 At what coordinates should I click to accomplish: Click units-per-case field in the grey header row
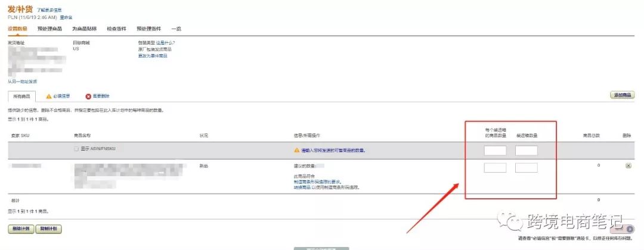click(x=495, y=151)
